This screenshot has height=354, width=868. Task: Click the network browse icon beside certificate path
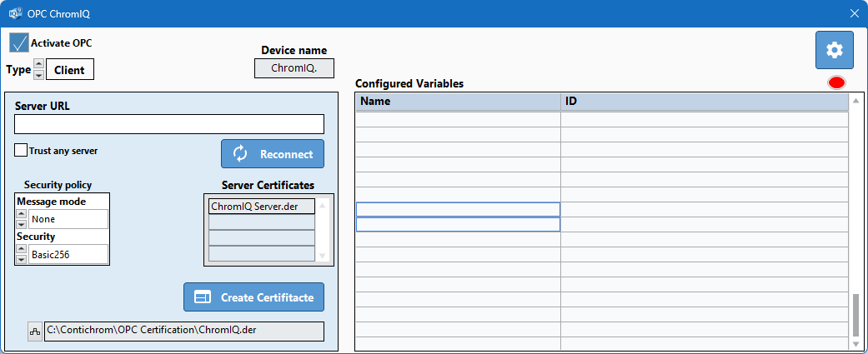pyautogui.click(x=35, y=332)
